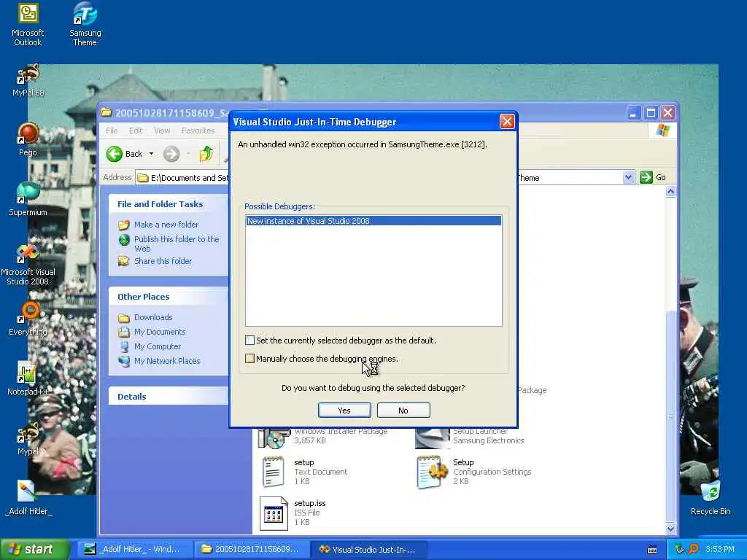Click the orange search tray icon
The height and width of the screenshot is (560, 747).
693,549
